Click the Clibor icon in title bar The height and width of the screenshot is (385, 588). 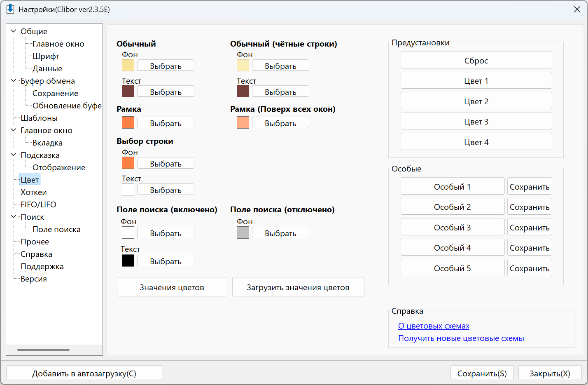pyautogui.click(x=10, y=9)
